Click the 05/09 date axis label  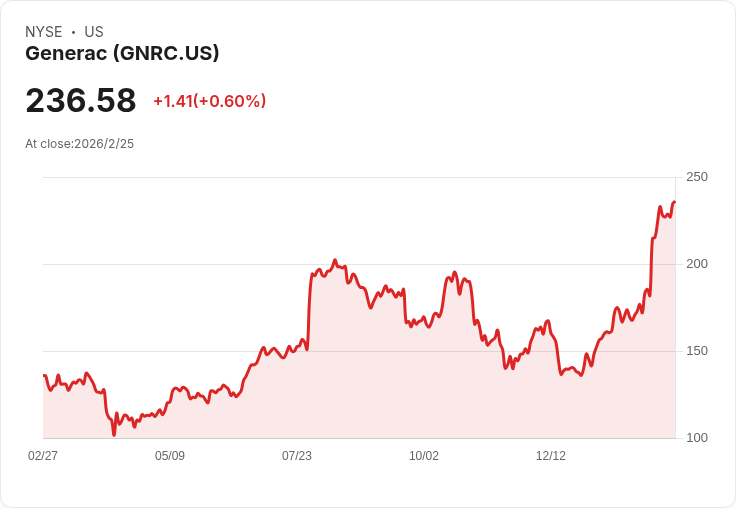pos(169,455)
